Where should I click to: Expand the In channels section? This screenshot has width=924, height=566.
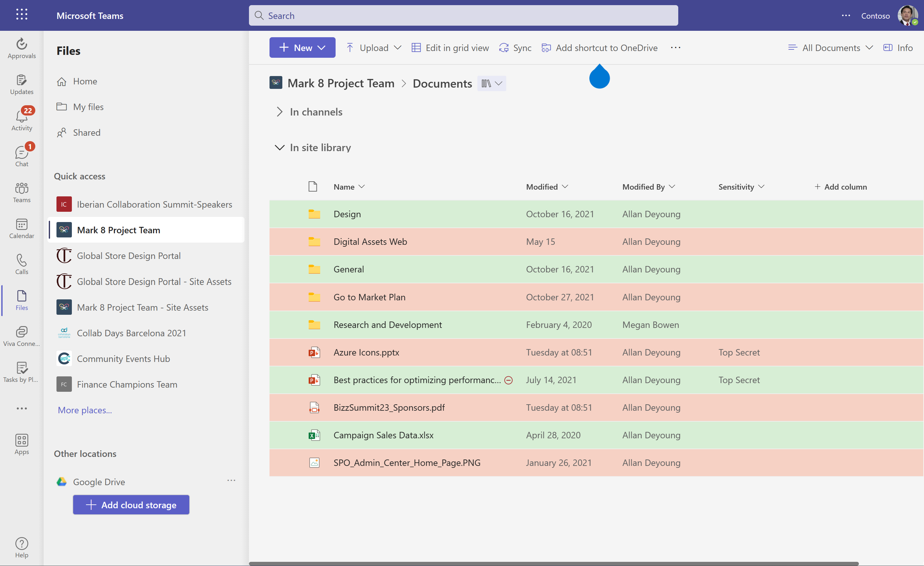click(x=279, y=111)
